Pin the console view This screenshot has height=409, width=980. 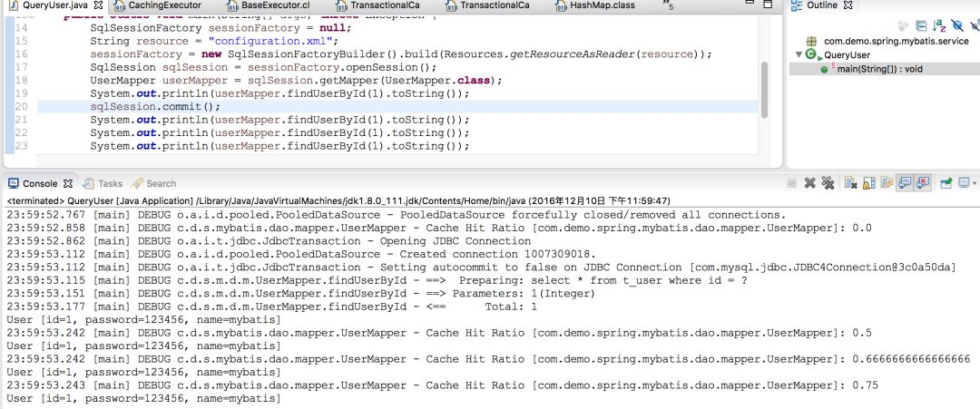coord(946,183)
